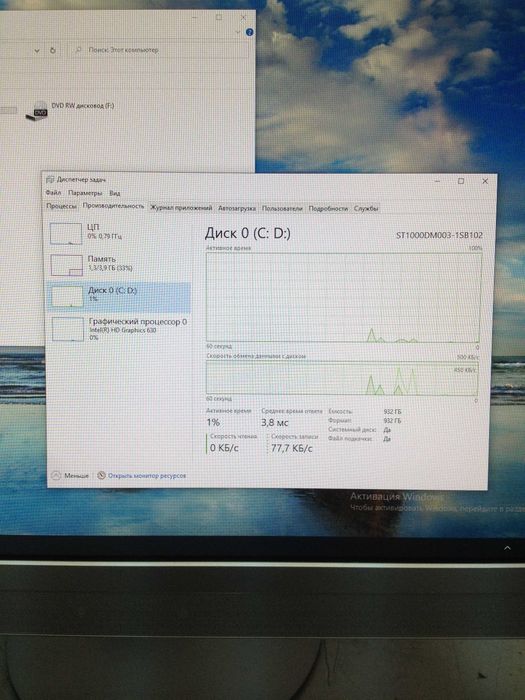Click the Explorer search box

158,50
